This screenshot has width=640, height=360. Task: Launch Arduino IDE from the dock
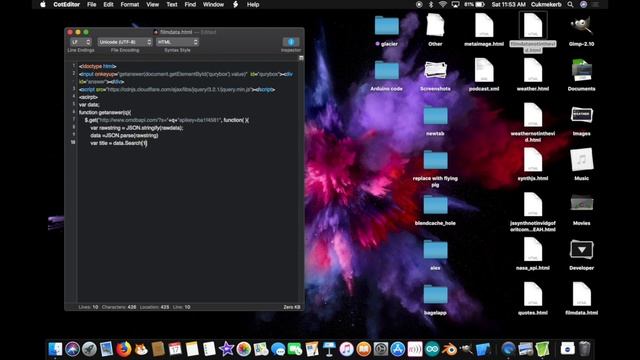pyautogui.click(x=432, y=349)
